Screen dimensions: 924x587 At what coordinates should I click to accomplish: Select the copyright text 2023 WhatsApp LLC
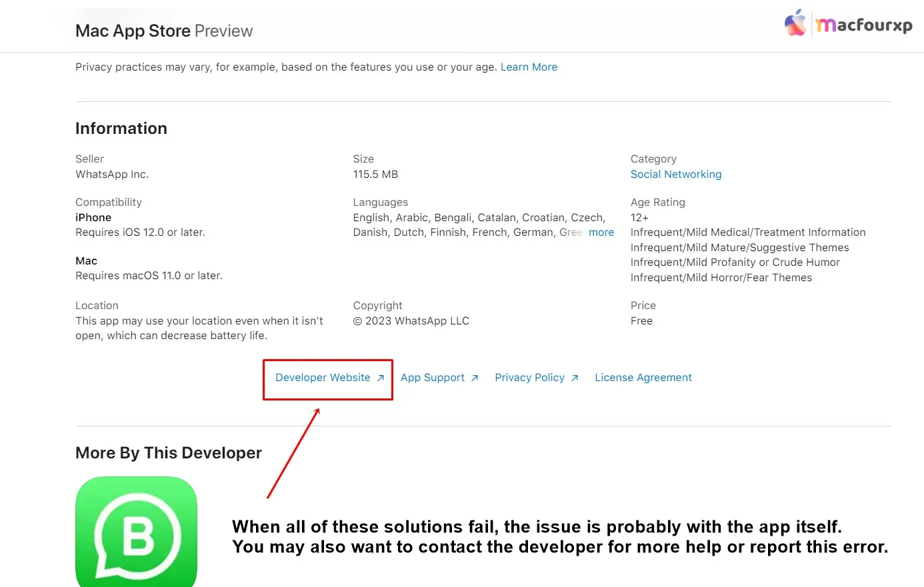[411, 321]
